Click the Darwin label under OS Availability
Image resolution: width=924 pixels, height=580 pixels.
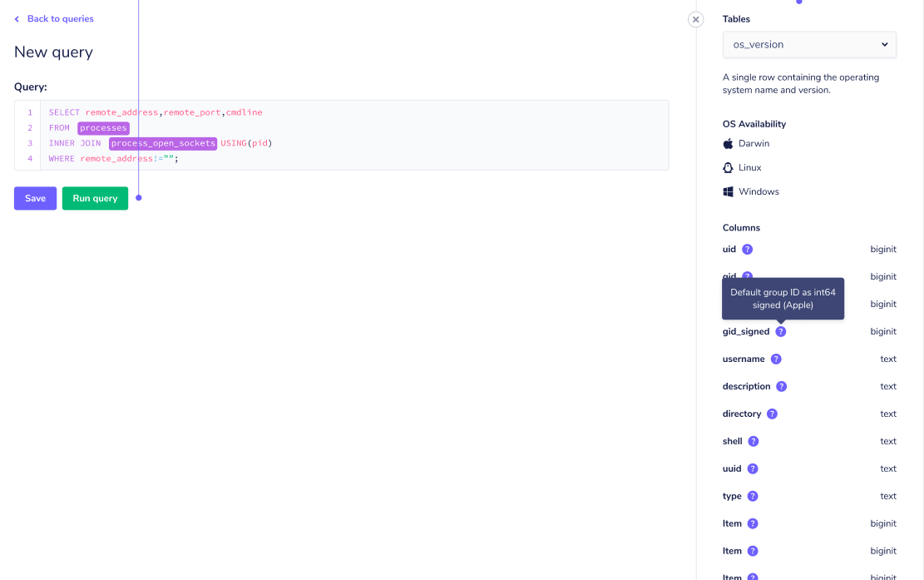(x=754, y=144)
